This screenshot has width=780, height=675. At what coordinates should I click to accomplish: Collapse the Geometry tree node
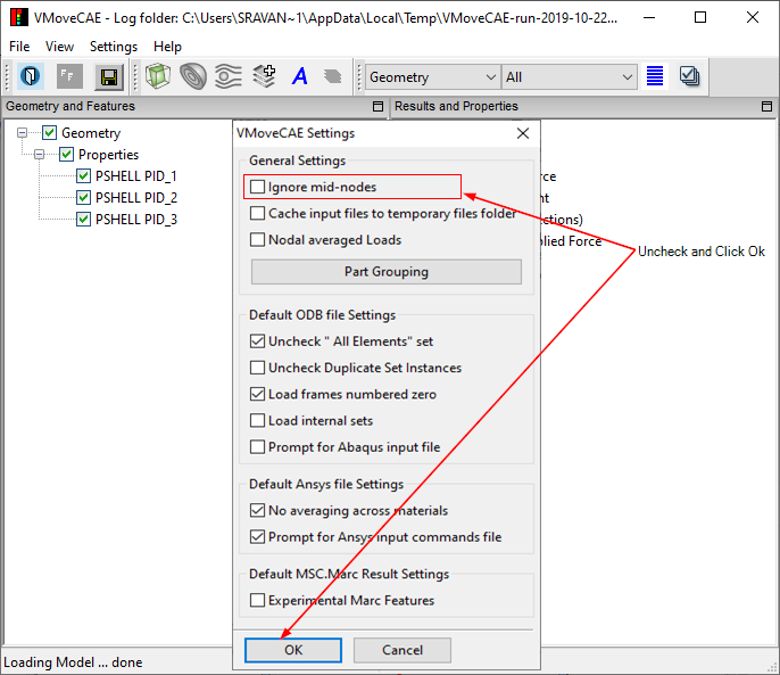point(22,133)
